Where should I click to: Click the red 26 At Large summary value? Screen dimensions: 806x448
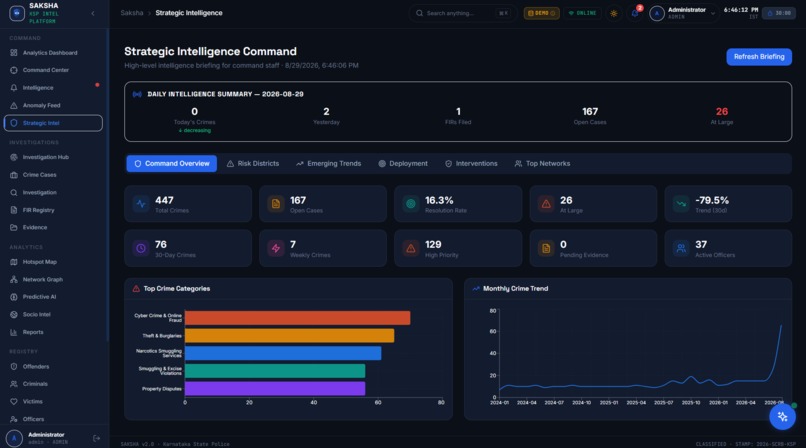coord(722,111)
